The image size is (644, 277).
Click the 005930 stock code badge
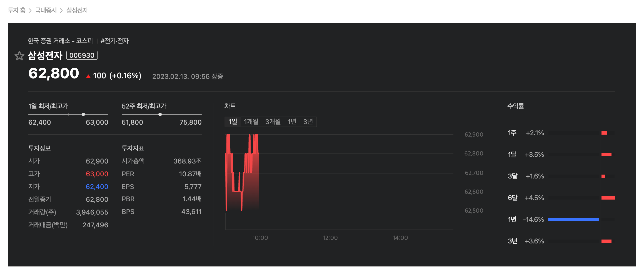tap(82, 55)
